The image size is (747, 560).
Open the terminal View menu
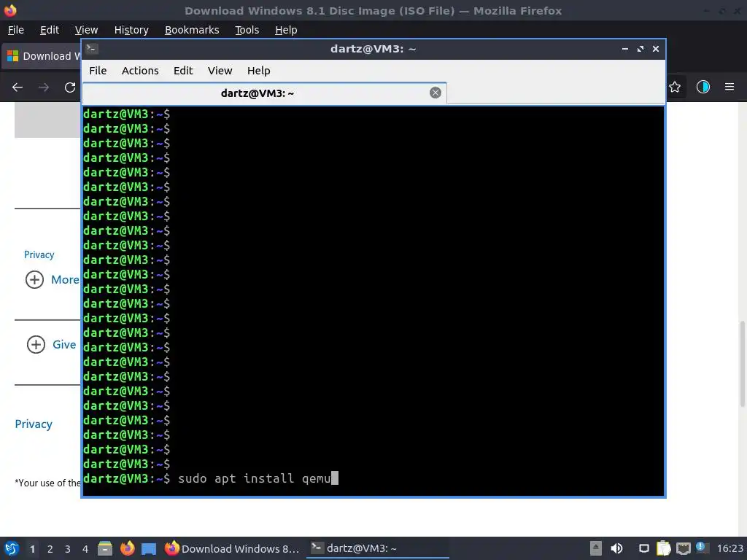pyautogui.click(x=220, y=71)
